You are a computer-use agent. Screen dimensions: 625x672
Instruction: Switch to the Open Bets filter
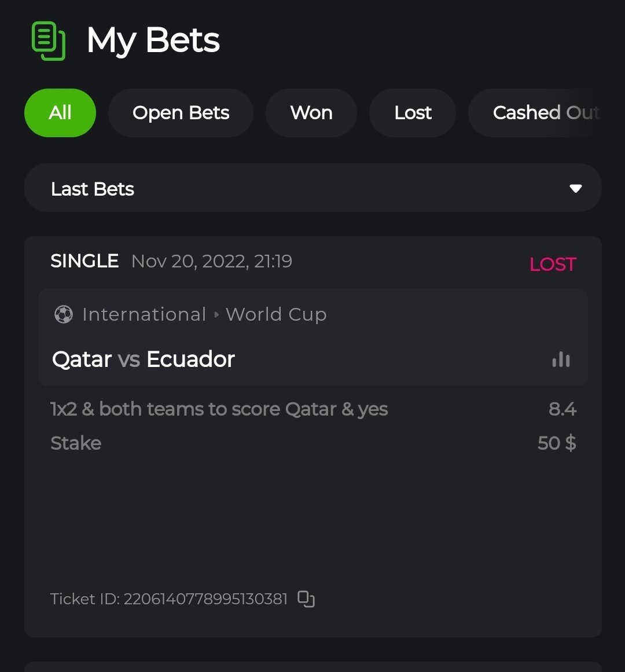coord(181,113)
